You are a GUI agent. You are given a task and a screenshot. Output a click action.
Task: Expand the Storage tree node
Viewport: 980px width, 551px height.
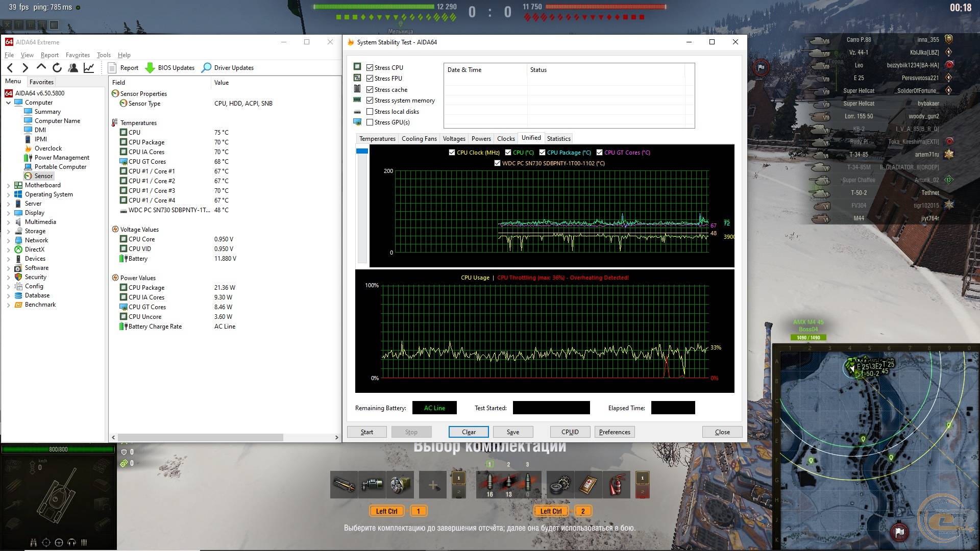coord(8,232)
